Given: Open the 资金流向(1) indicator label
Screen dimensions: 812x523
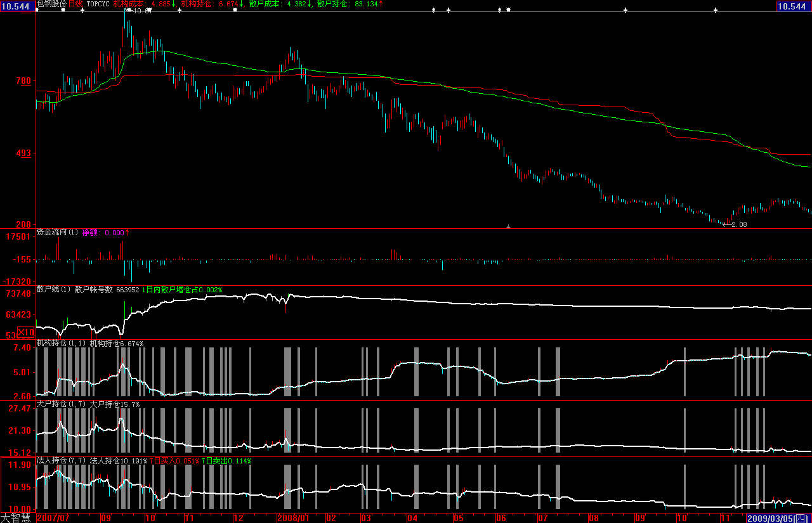Looking at the screenshot, I should tap(56, 233).
